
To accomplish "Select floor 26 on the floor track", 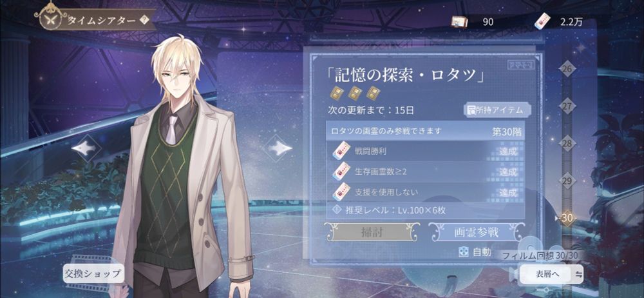I will point(567,69).
